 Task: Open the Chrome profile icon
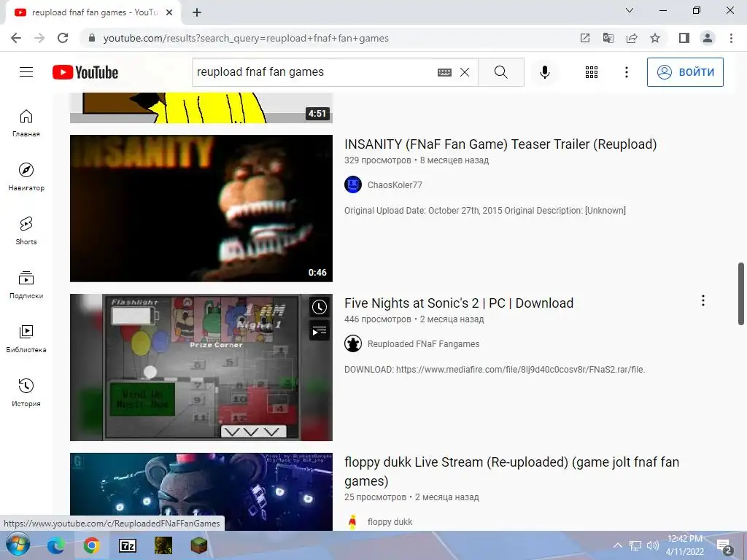click(708, 38)
